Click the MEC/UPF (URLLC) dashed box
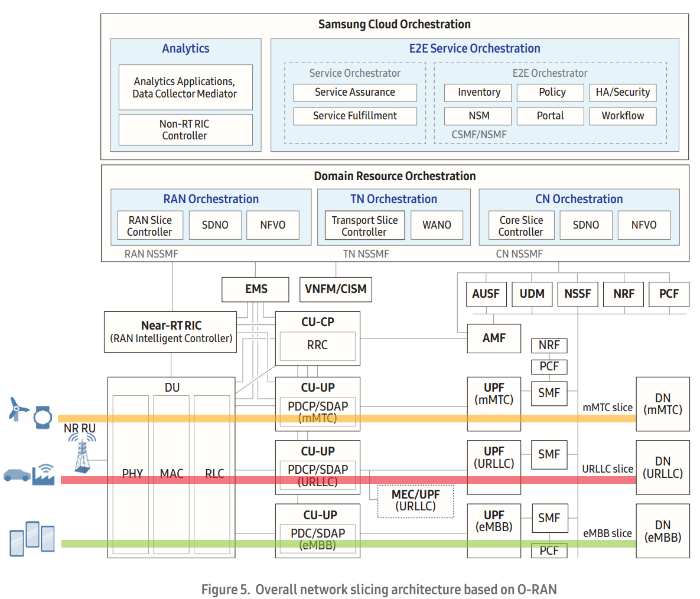Viewport: 700px width, 599px height. point(416,502)
